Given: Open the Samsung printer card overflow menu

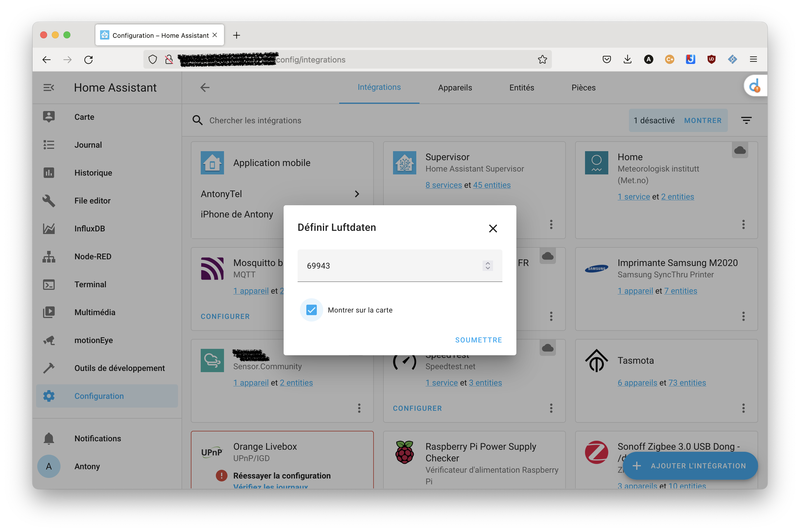Looking at the screenshot, I should pos(743,316).
